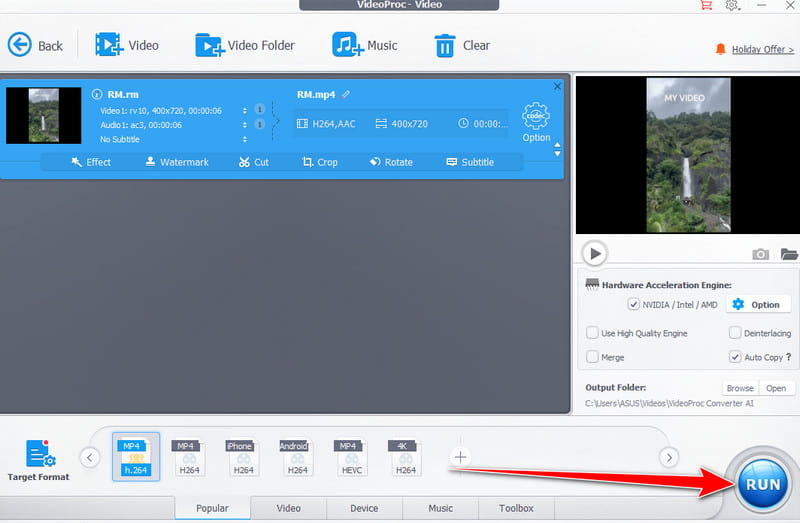Play the video preview

pyautogui.click(x=594, y=254)
